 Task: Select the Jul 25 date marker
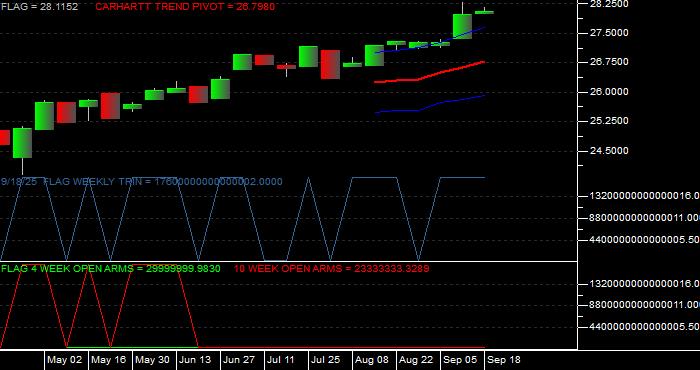click(x=325, y=360)
